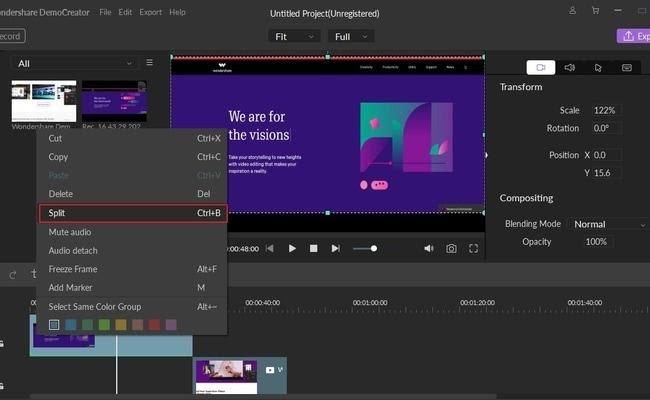
Task: Enter fullscreen preview mode
Action: 474,248
